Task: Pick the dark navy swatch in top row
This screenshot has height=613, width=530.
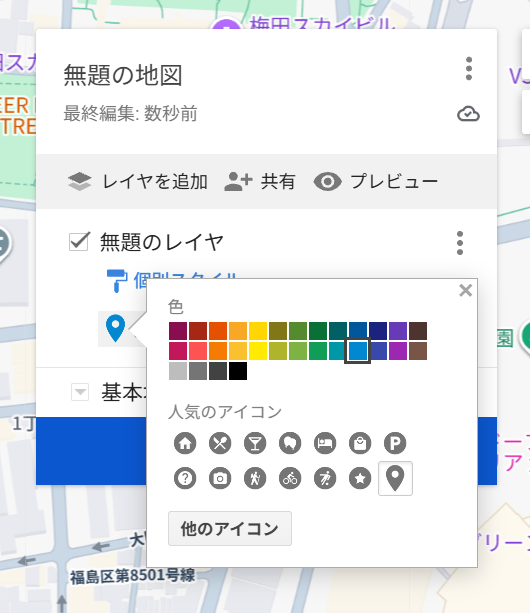Action: (378, 331)
